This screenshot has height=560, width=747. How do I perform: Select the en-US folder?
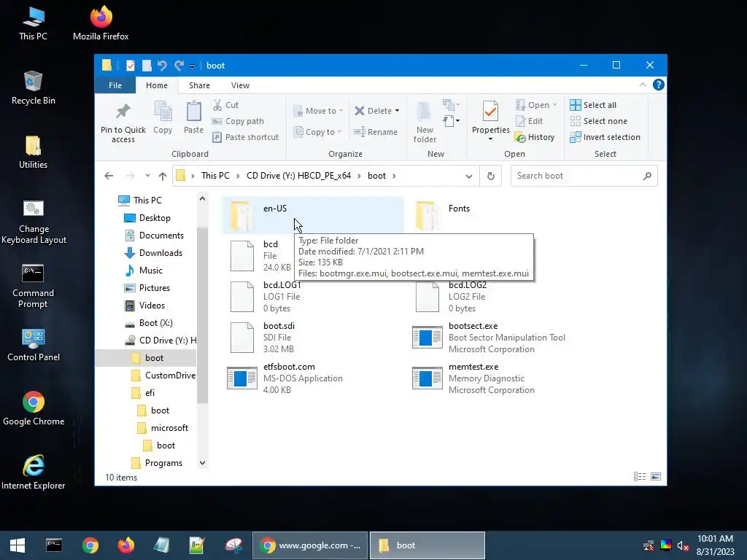point(312,215)
